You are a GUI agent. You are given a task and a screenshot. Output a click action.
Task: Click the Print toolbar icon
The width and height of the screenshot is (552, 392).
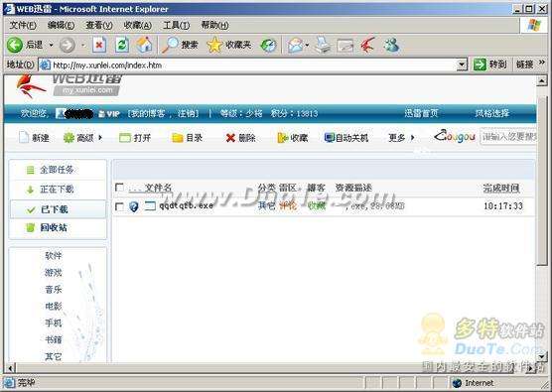[323, 45]
